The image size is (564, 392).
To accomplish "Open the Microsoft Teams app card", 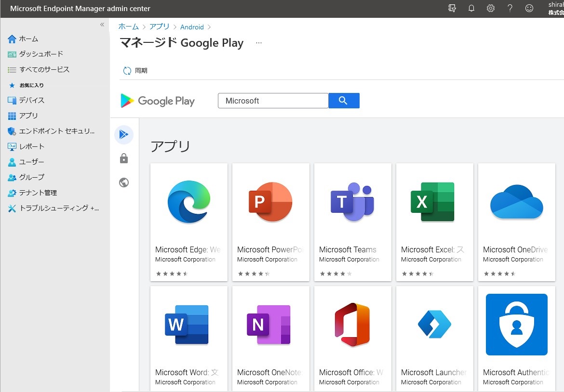I will click(352, 222).
